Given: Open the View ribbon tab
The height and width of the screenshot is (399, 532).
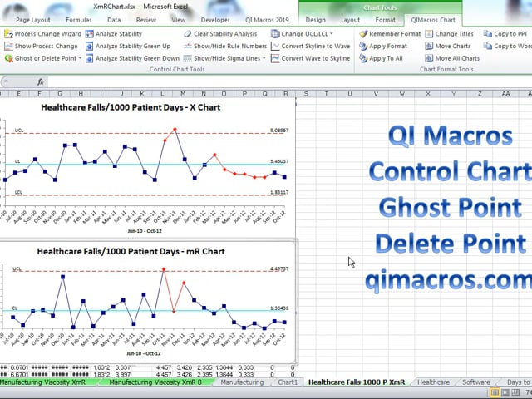Looking at the screenshot, I should (x=178, y=20).
